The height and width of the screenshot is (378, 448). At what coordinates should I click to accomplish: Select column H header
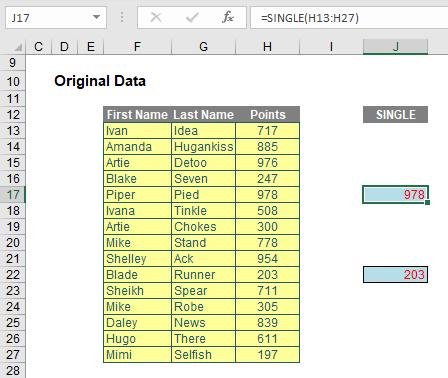[x=267, y=47]
